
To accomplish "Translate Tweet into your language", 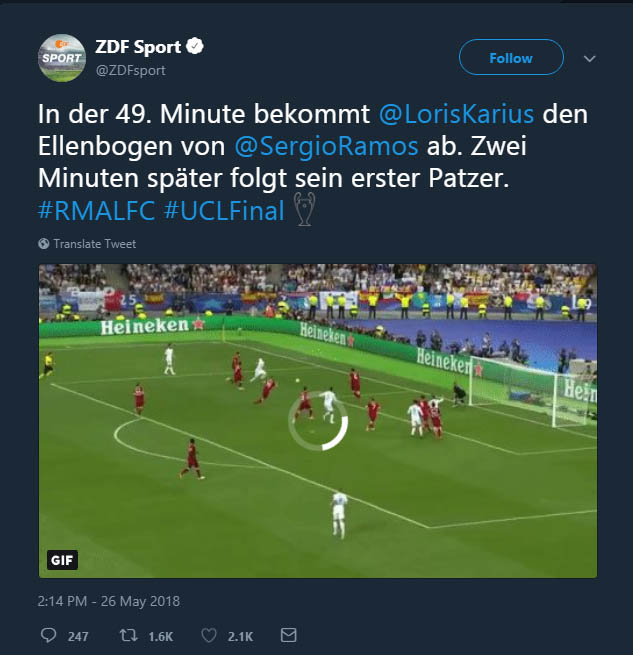I will pyautogui.click(x=95, y=244).
